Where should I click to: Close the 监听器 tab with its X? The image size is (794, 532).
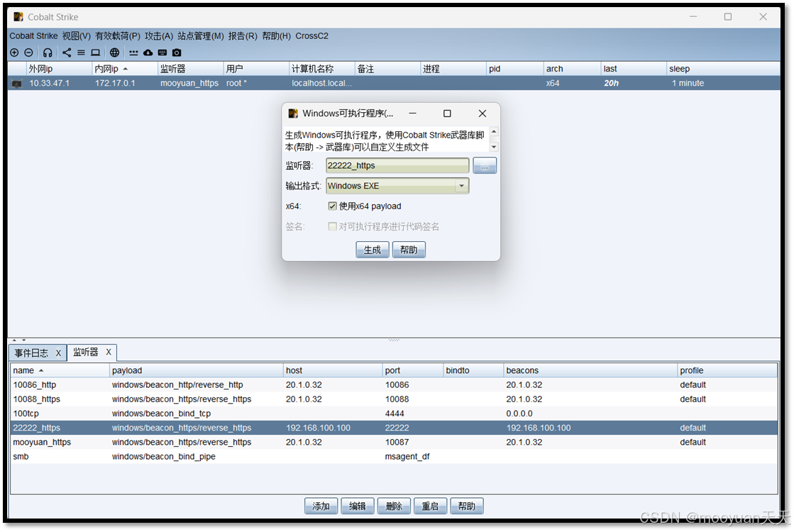(109, 353)
